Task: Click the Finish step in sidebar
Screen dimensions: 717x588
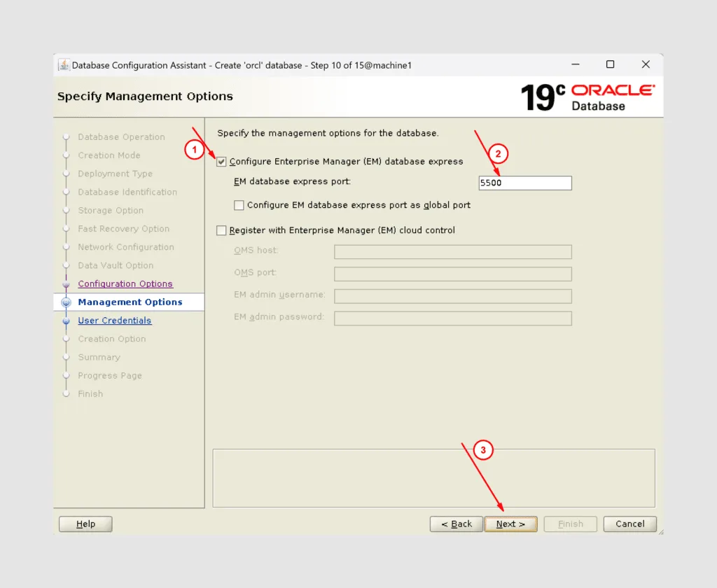Action: pos(90,393)
